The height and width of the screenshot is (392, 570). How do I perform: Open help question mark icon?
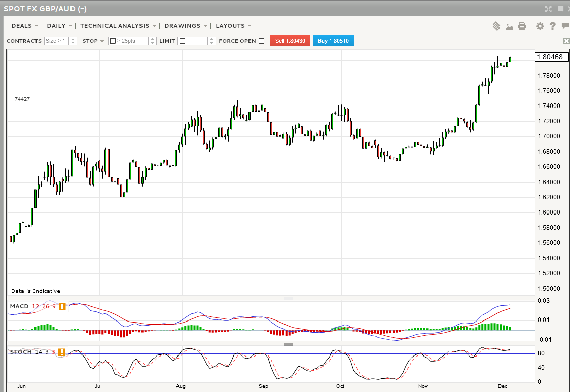pyautogui.click(x=553, y=26)
